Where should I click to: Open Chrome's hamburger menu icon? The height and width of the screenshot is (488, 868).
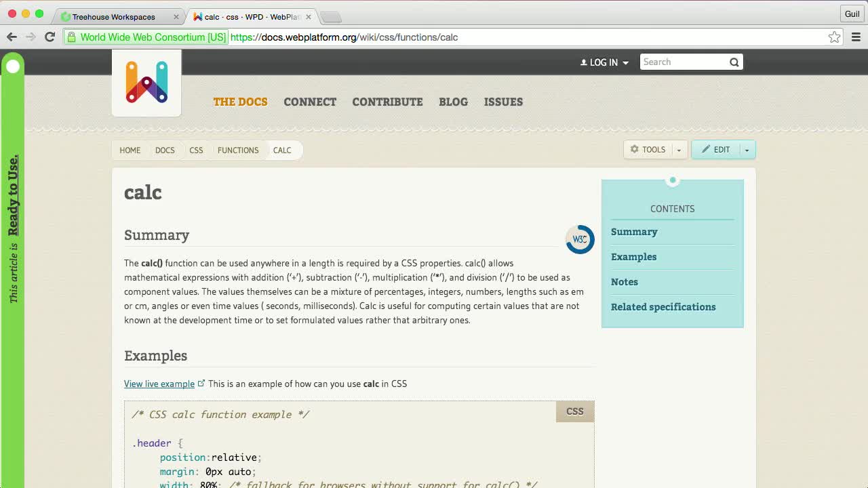pyautogui.click(x=856, y=37)
